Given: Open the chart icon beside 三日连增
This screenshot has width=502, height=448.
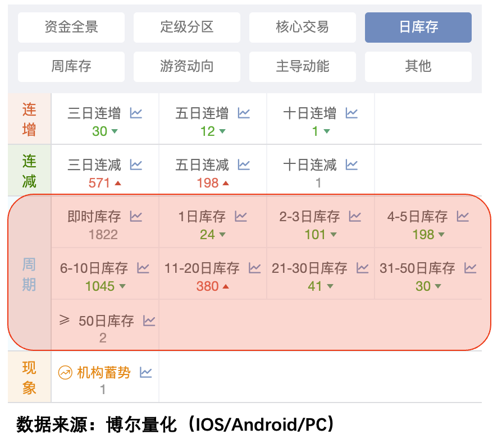Looking at the screenshot, I should (136, 113).
